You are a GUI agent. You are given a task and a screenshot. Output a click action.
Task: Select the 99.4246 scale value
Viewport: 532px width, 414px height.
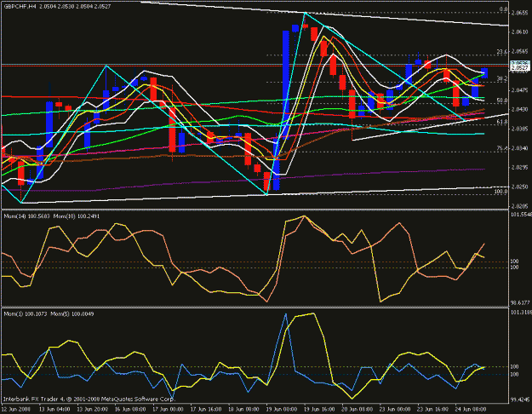pyautogui.click(x=520, y=400)
